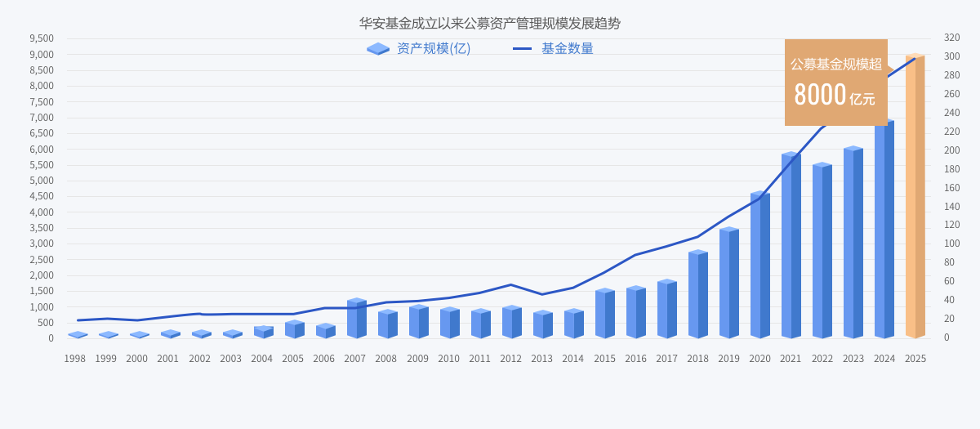
Task: Click the 2020 blue bar
Action: (760, 266)
